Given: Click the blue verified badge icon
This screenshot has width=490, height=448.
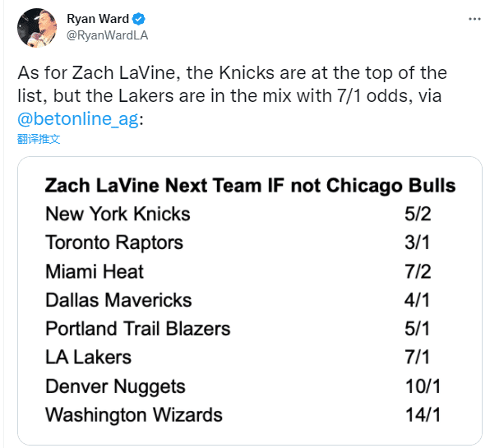Looking at the screenshot, I should click(139, 19).
